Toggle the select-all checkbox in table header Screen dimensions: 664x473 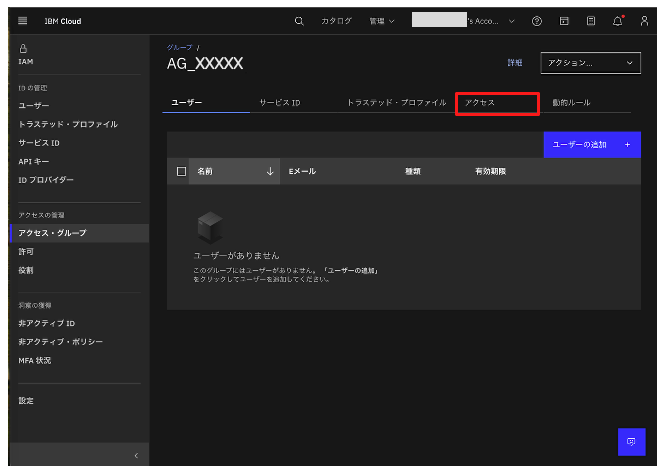coord(181,171)
